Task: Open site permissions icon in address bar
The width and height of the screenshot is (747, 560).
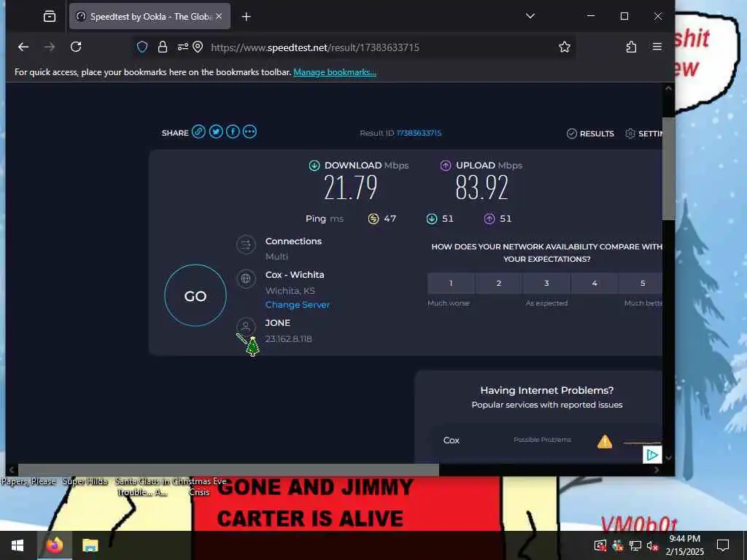Action: (x=183, y=47)
